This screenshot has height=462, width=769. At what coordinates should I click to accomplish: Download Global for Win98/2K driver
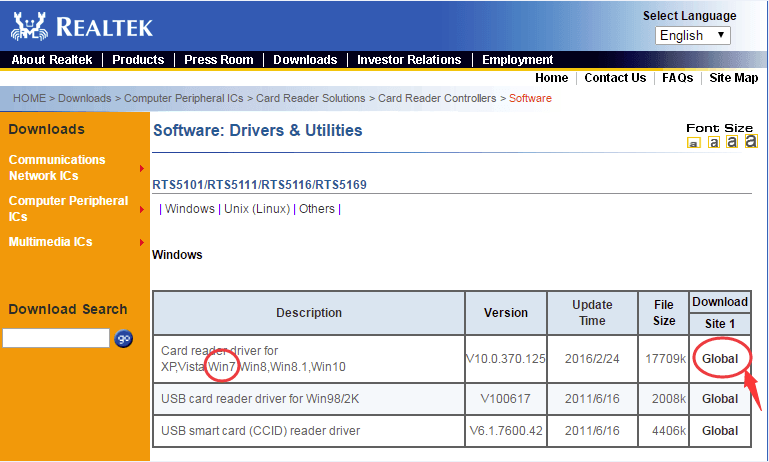click(x=719, y=399)
